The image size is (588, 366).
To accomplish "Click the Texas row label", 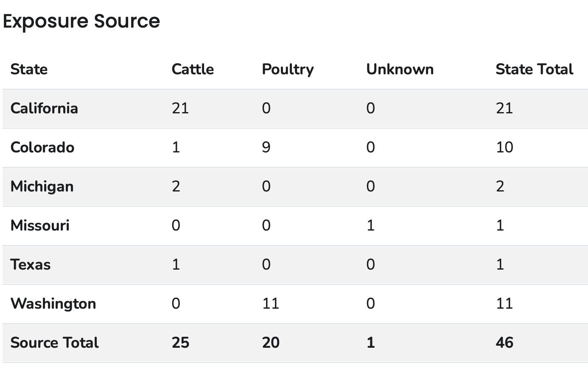I will click(x=31, y=265).
